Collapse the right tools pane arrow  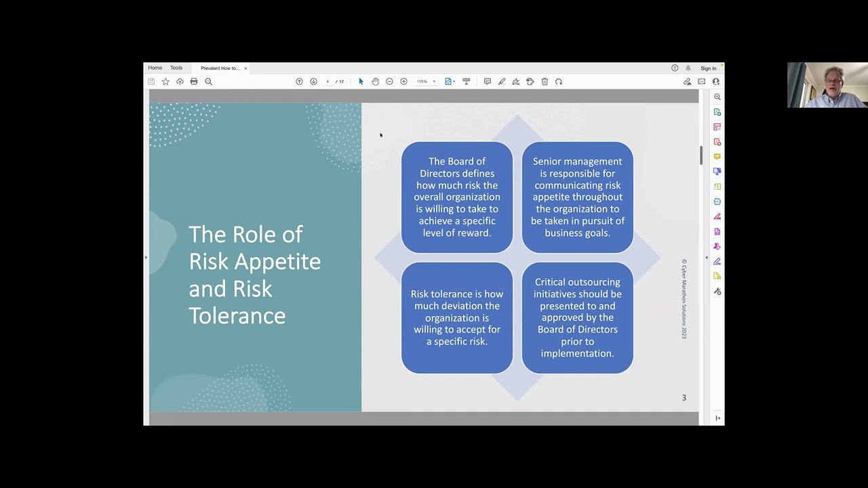pyautogui.click(x=706, y=258)
